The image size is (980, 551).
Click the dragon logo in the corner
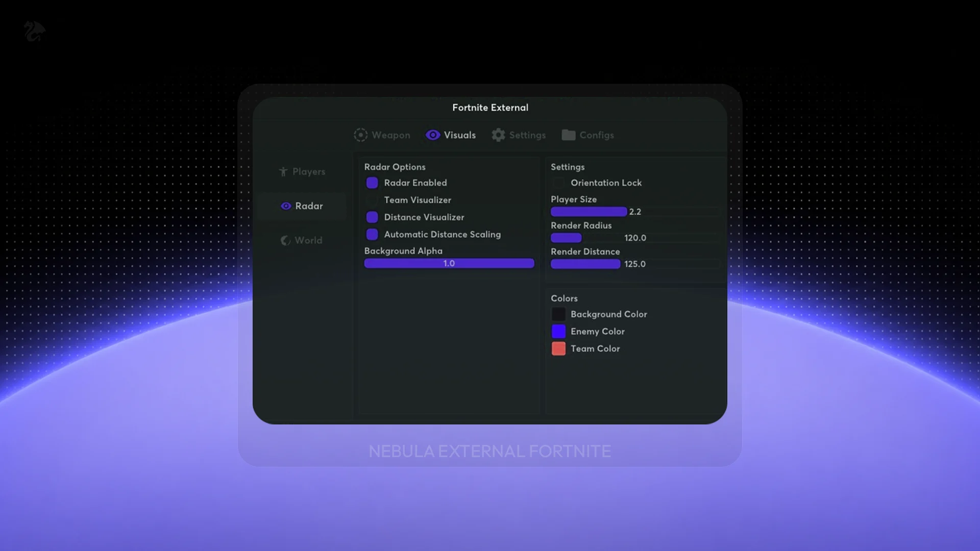[34, 31]
